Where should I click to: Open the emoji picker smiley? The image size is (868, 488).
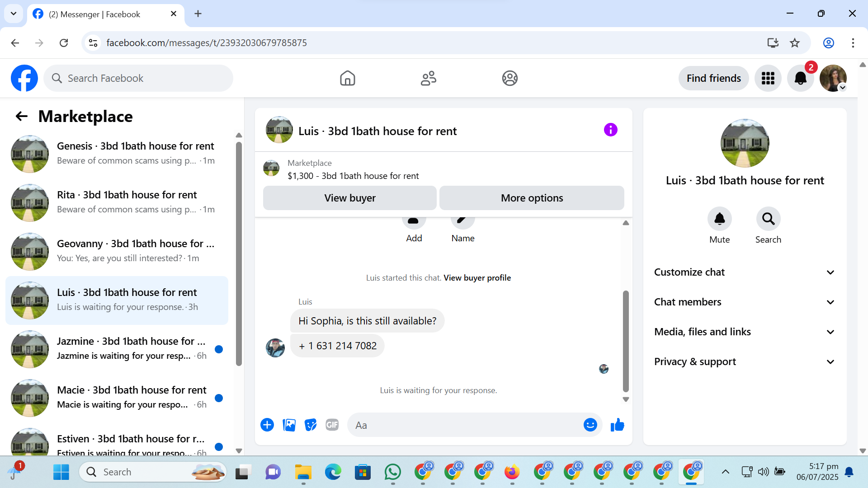[590, 425]
